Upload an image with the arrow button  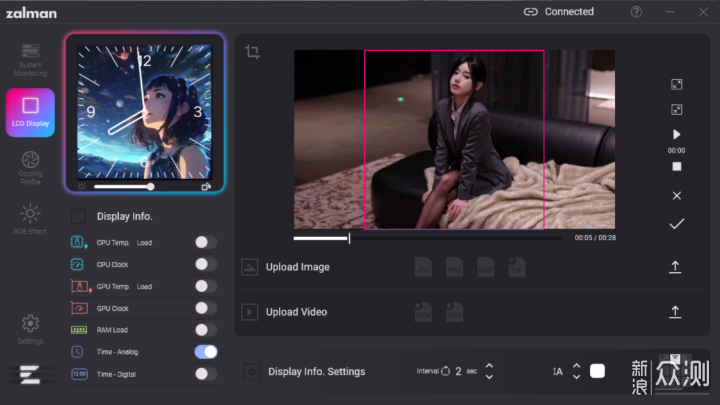coord(675,267)
